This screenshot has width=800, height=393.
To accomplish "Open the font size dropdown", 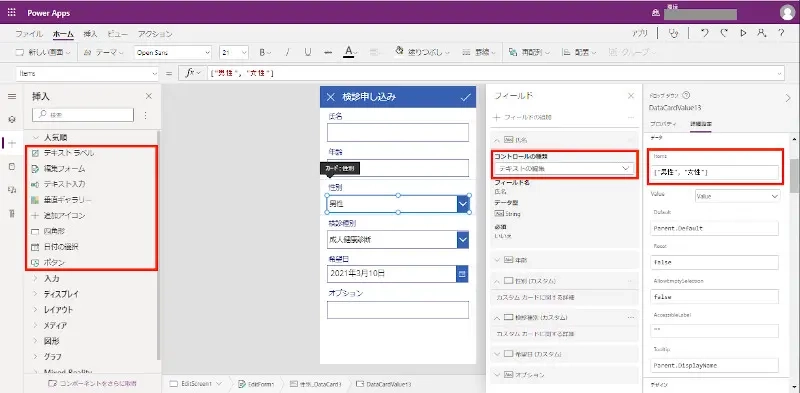I will 234,52.
